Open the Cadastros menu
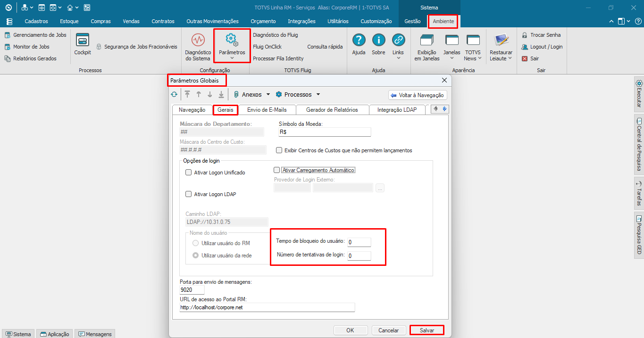The image size is (644, 338). pos(36,21)
